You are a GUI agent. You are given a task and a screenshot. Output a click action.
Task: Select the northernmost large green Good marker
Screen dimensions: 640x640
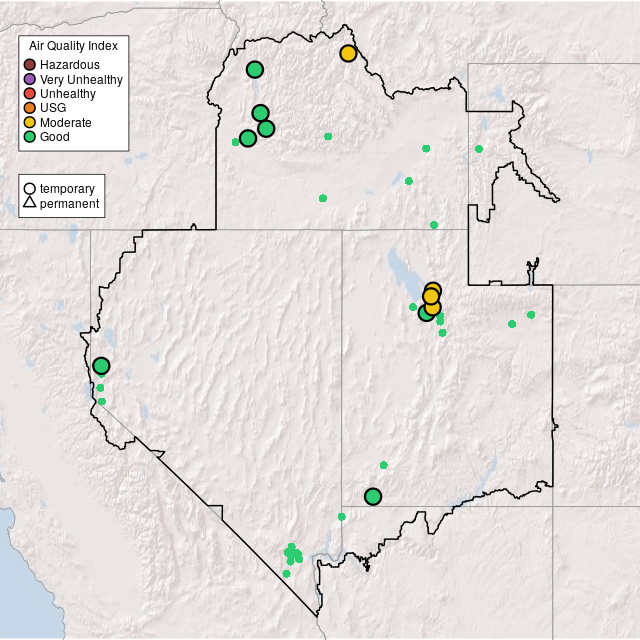tap(254, 69)
